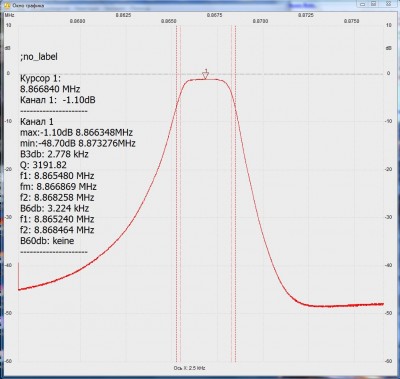
Task: Click the 'min:-48.70dB 8.873276MHz' line
Action: click(x=78, y=143)
